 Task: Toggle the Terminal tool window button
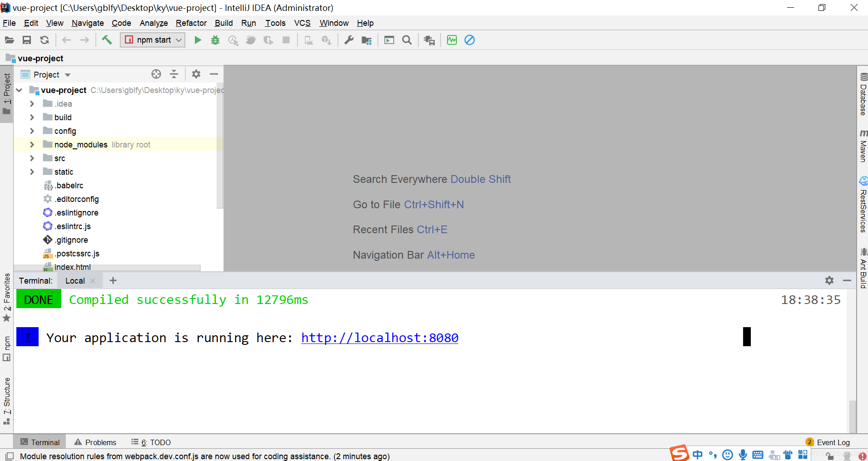coord(40,442)
